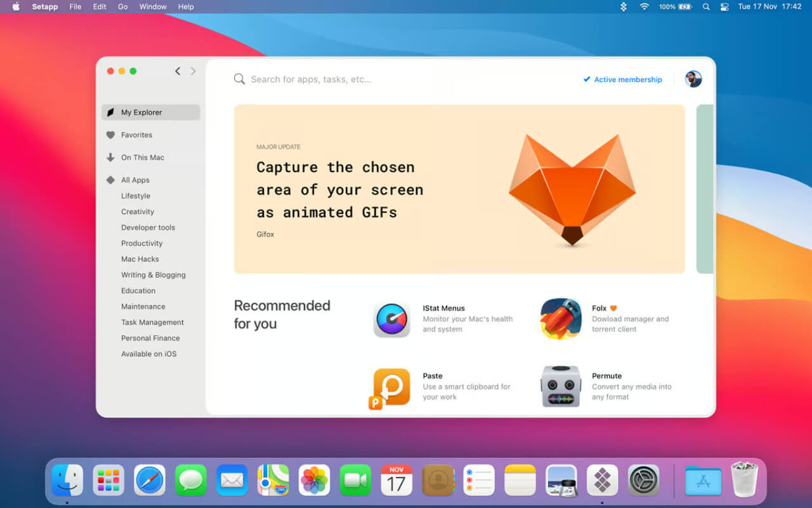Image resolution: width=812 pixels, height=508 pixels.
Task: Open the Folx rocket app icon
Action: pos(561,319)
